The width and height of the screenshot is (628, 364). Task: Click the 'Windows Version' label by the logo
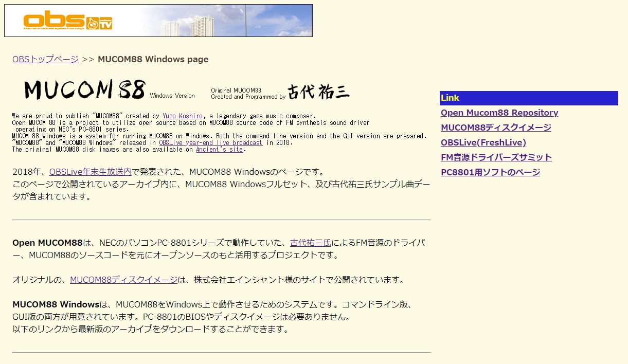172,96
